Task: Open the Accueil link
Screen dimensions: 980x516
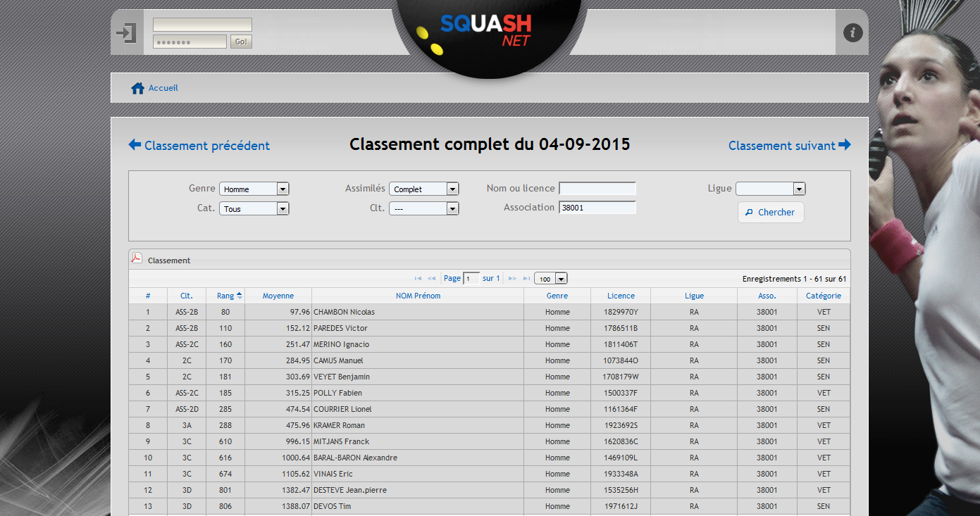Action: click(163, 88)
